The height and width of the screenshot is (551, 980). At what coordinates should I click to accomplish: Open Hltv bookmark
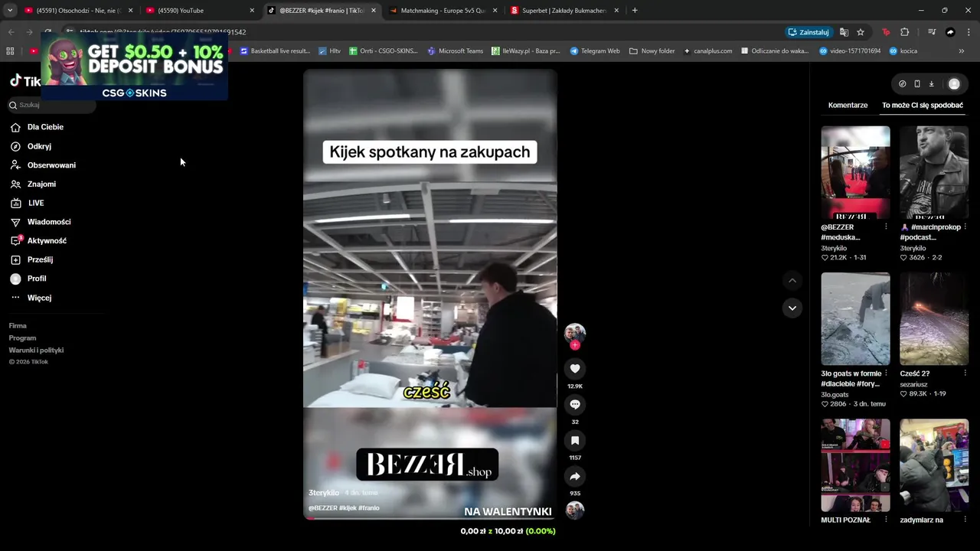pos(329,51)
